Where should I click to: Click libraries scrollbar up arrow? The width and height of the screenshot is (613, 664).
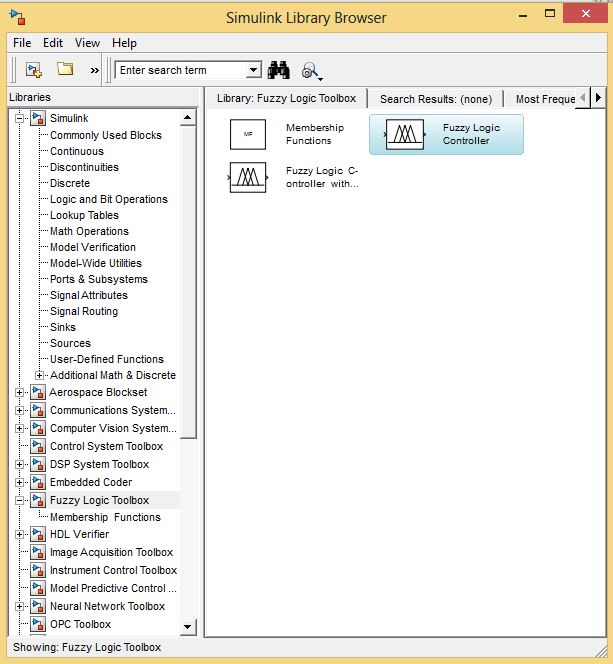[x=188, y=117]
